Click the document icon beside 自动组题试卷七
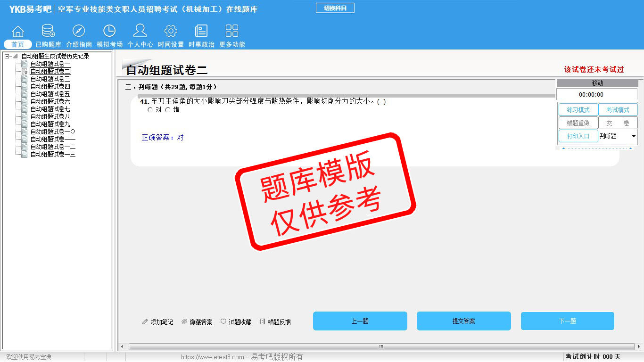The height and width of the screenshot is (362, 644). pyautogui.click(x=25, y=109)
